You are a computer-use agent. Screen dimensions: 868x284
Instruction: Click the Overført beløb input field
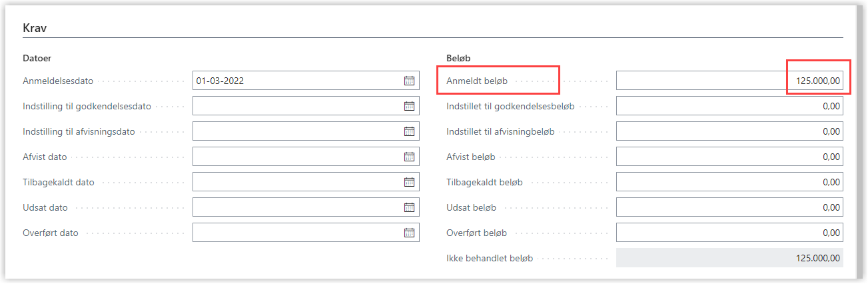[x=729, y=233]
